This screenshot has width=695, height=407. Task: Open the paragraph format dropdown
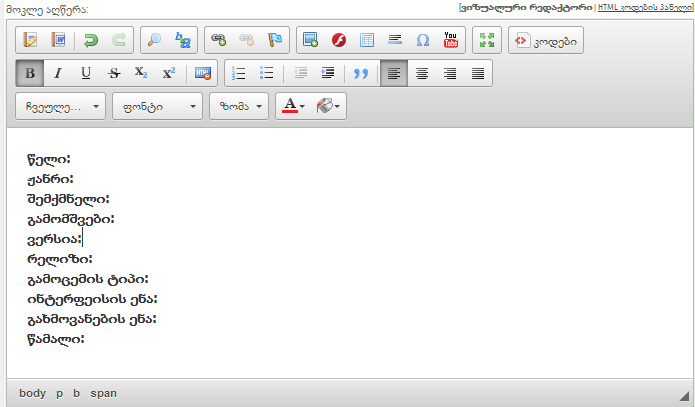(x=61, y=106)
